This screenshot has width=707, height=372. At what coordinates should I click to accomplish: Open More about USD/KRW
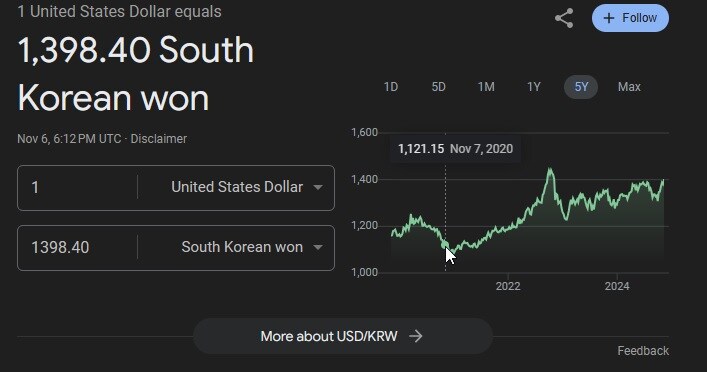343,336
